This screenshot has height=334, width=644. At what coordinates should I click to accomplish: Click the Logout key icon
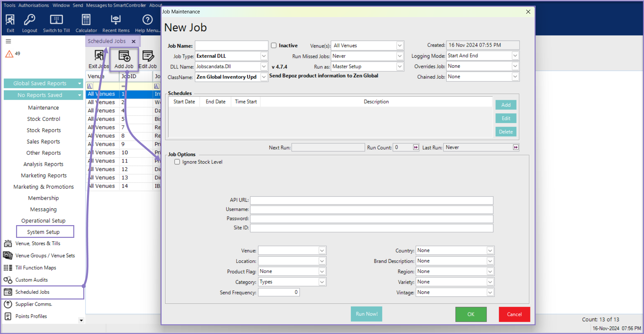click(x=29, y=20)
